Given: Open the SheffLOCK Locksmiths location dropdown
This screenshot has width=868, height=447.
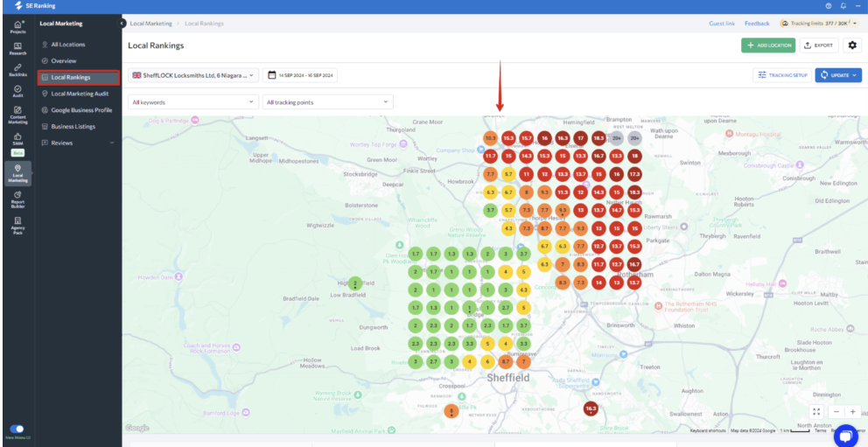Looking at the screenshot, I should tap(193, 75).
